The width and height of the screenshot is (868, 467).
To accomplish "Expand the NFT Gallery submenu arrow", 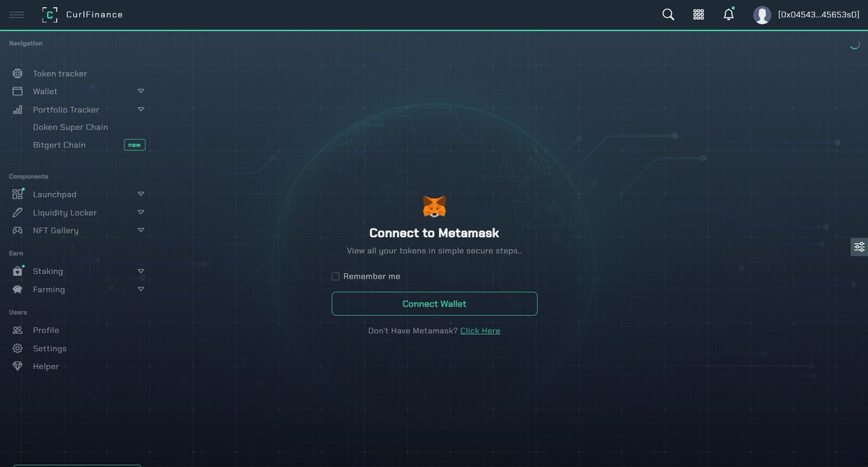I will point(141,230).
